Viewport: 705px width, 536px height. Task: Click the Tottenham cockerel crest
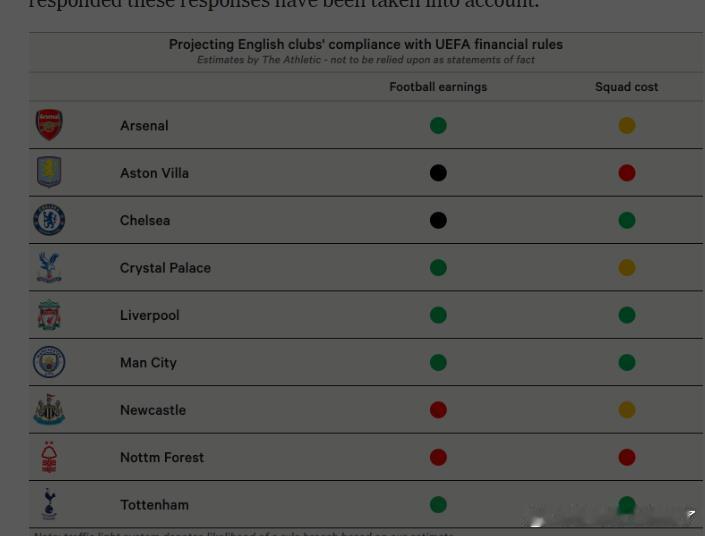pos(49,504)
